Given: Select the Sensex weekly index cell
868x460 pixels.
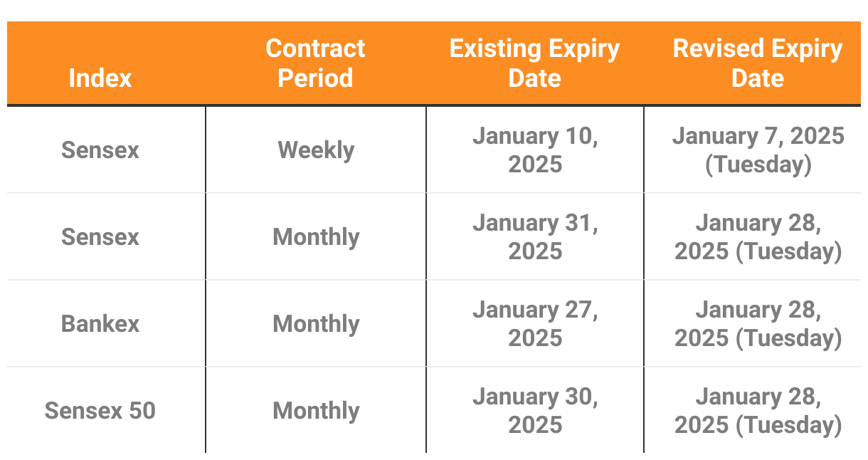Looking at the screenshot, I should [100, 150].
